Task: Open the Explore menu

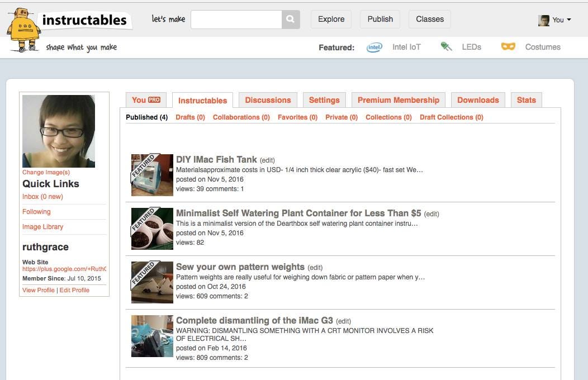Action: [x=331, y=19]
